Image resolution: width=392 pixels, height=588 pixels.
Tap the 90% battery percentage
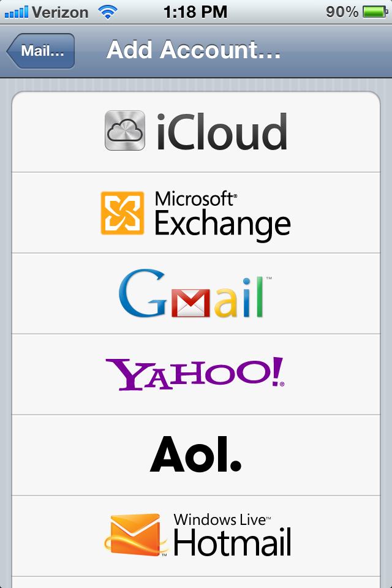[342, 12]
